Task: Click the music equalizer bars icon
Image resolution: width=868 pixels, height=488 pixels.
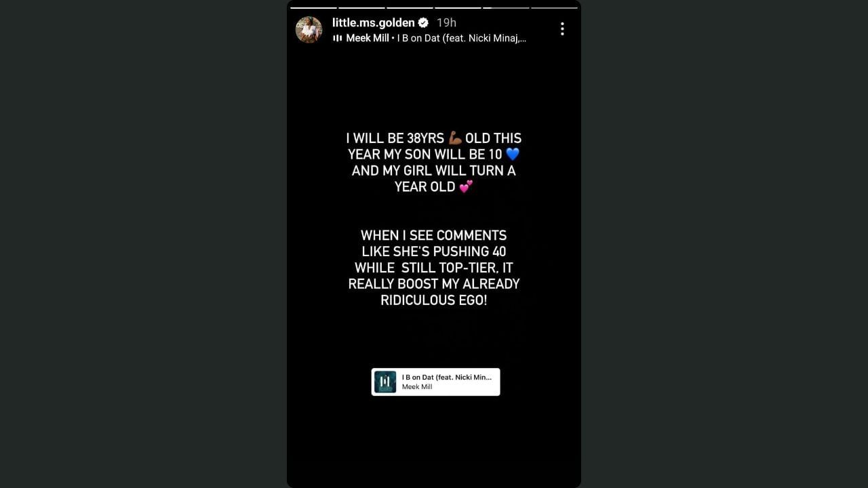Action: (x=337, y=38)
